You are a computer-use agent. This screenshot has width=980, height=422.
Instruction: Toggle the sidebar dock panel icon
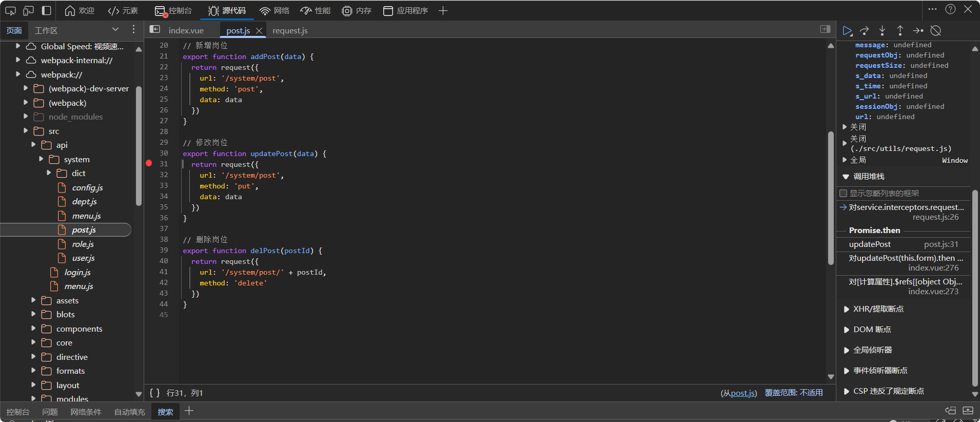pos(46,10)
